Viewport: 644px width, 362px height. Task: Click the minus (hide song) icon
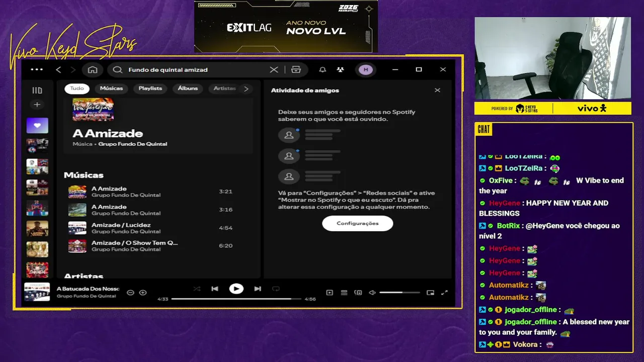click(130, 293)
